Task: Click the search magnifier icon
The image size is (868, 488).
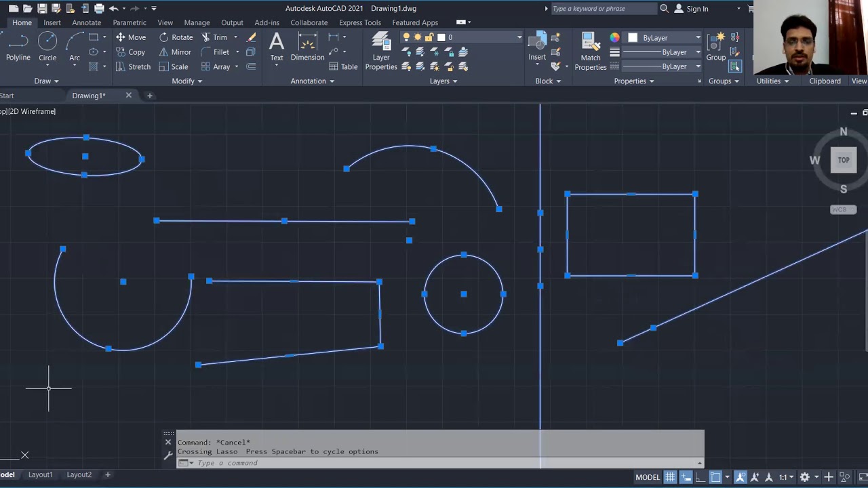Action: point(665,8)
